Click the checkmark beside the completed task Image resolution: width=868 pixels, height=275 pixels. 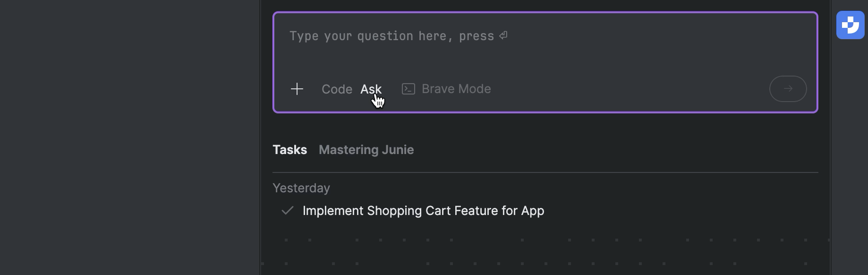click(287, 211)
